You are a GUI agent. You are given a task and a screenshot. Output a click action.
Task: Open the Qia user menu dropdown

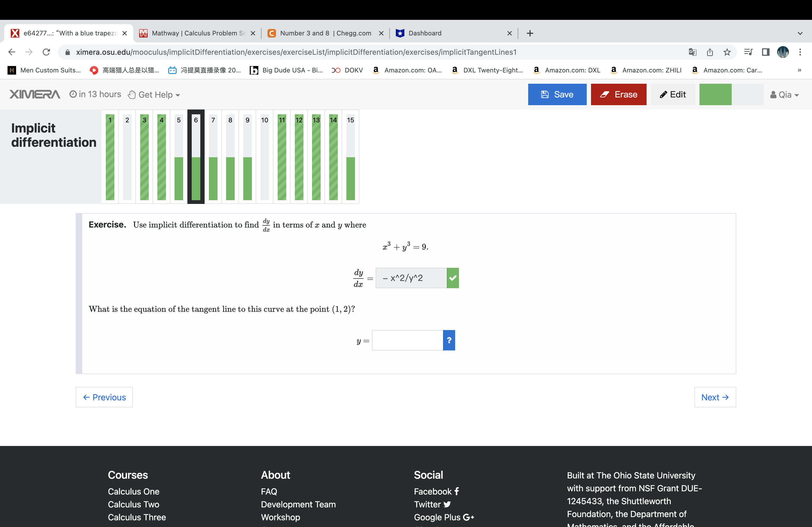(784, 95)
